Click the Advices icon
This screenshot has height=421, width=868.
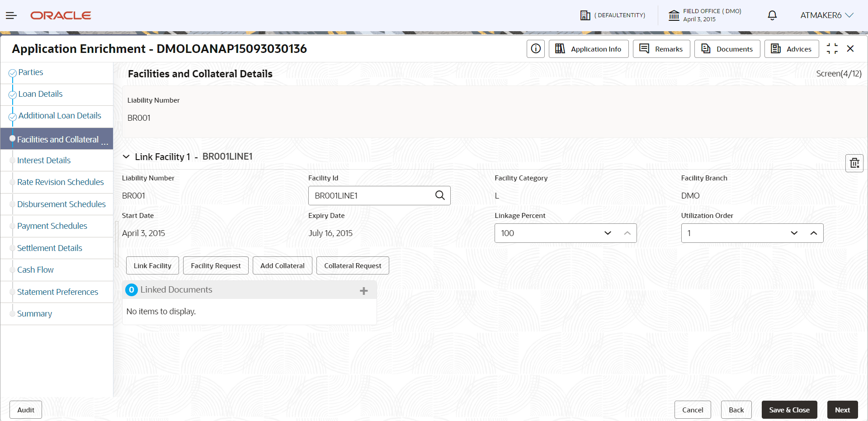[x=776, y=48]
